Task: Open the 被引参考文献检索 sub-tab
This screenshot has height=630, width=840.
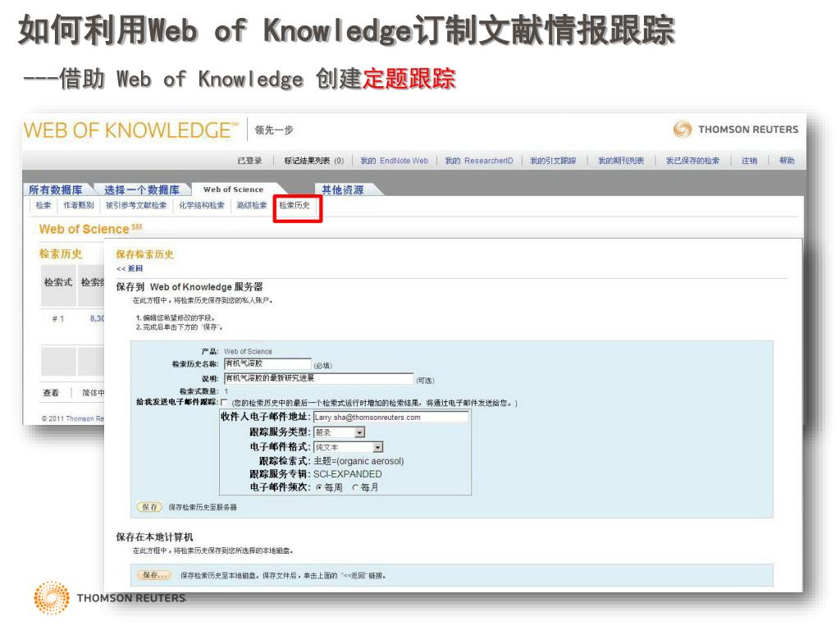Action: click(136, 205)
